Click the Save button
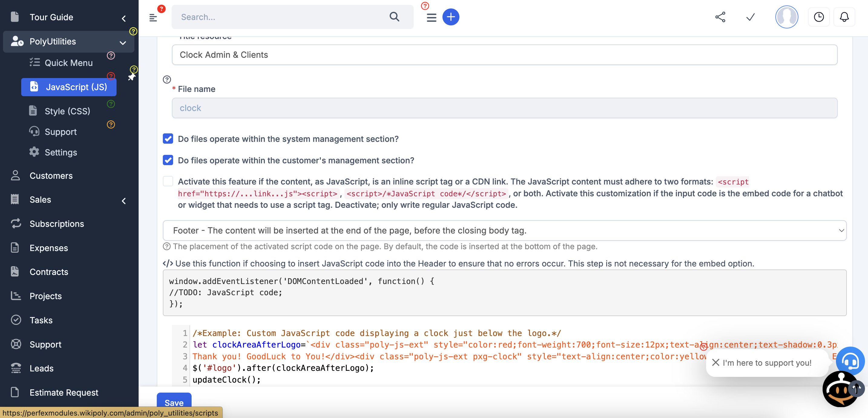 click(174, 403)
